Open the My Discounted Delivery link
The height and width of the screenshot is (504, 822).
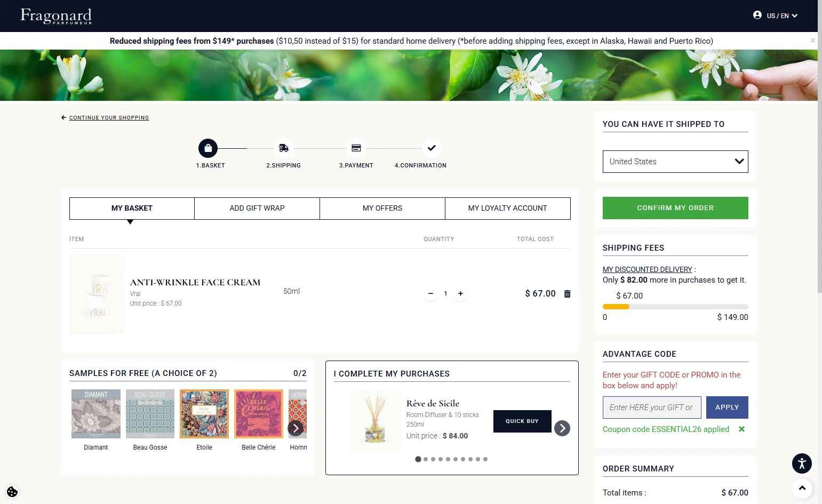coord(647,269)
